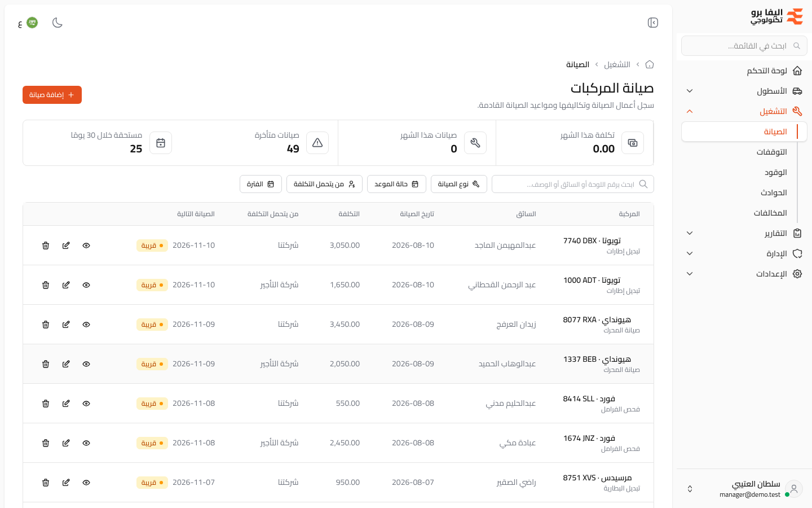
Task: Edit the 7740 DBX maintenance record
Action: point(66,246)
